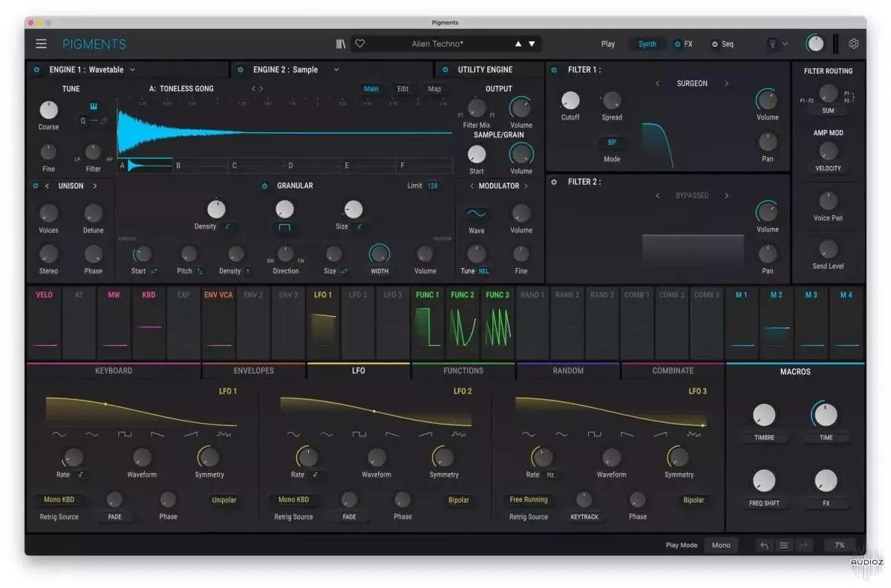Select the sine wave icon in Modulator
This screenshot has width=891, height=588.
click(x=477, y=214)
